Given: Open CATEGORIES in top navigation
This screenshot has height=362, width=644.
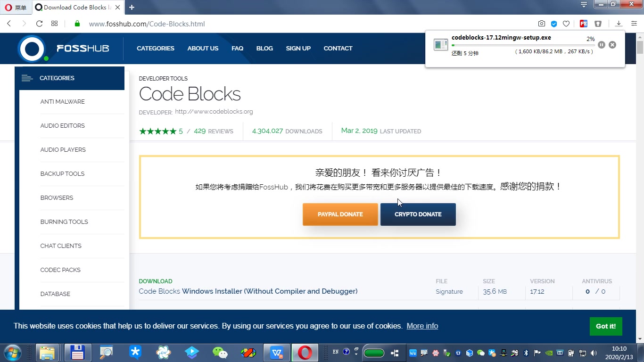Looking at the screenshot, I should pyautogui.click(x=156, y=48).
